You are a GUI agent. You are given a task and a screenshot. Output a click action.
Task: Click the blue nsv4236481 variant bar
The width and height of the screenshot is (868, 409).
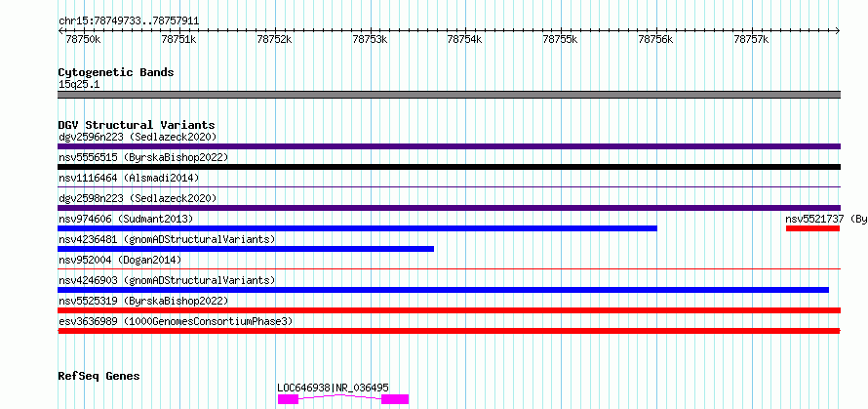coord(246,249)
